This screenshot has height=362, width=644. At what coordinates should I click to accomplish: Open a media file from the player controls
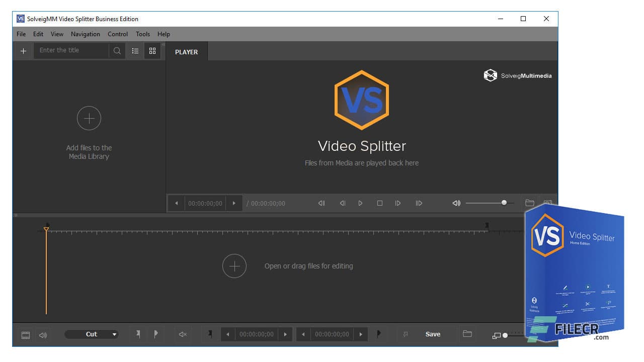(x=529, y=203)
